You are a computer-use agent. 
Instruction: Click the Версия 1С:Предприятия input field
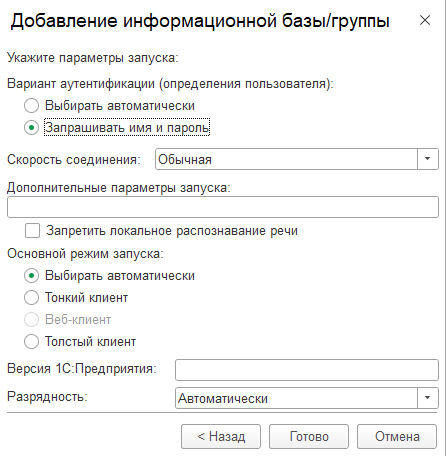(x=307, y=370)
